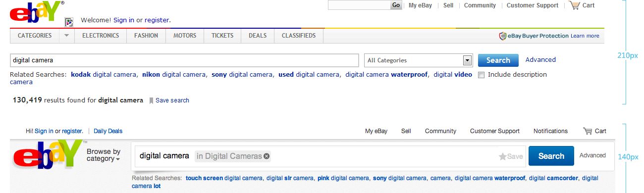Open 'digital camera lot' related search
This screenshot has width=644, height=193.
146,186
